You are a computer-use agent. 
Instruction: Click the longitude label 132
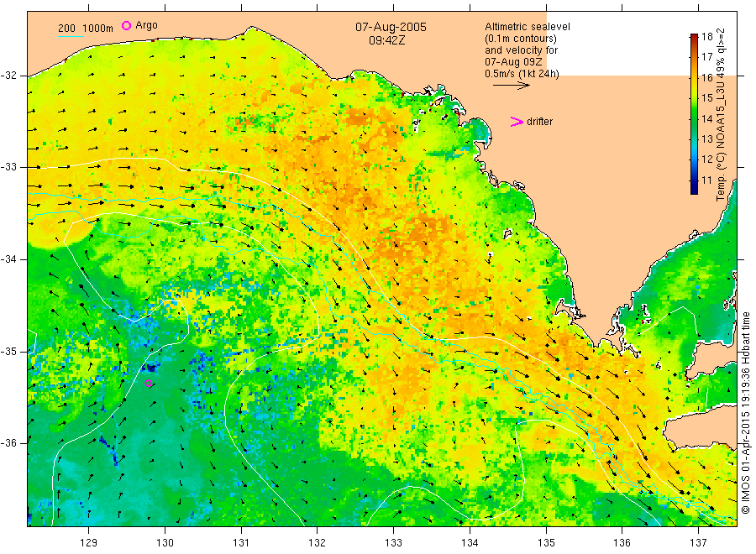(x=318, y=543)
